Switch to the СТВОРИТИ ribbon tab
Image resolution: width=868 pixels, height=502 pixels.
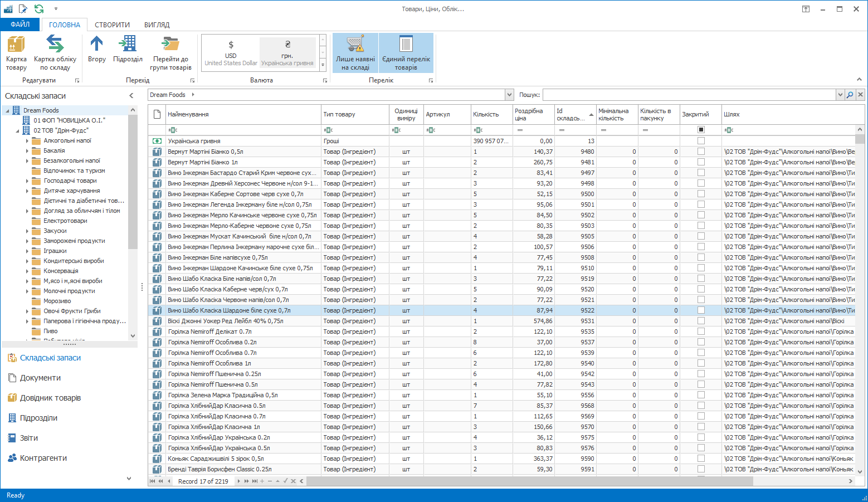point(112,25)
